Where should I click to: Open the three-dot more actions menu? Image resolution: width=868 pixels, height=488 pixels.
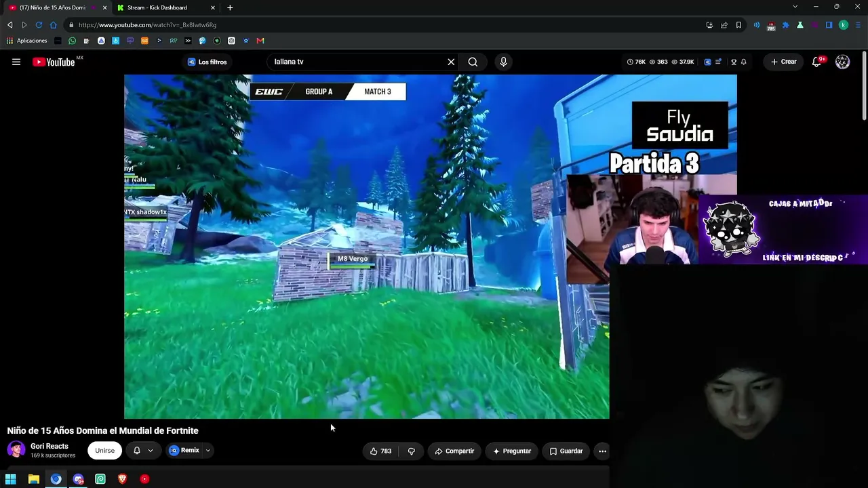(x=602, y=451)
